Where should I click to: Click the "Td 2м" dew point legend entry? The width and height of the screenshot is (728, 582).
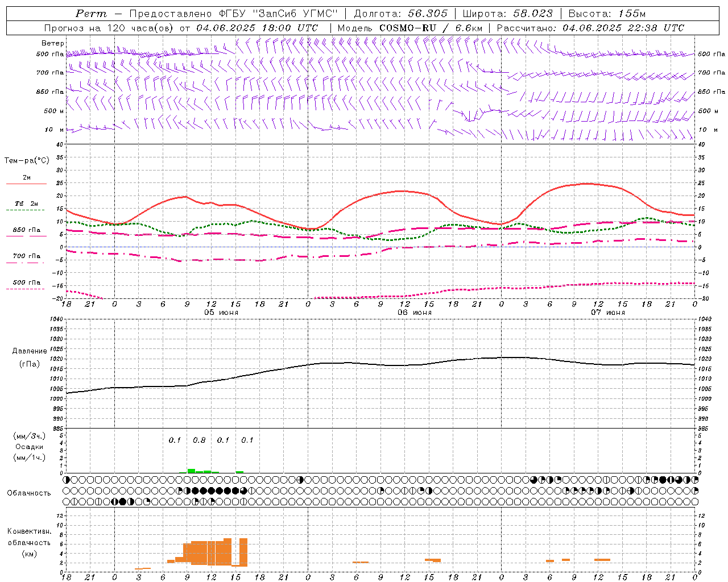(x=26, y=203)
